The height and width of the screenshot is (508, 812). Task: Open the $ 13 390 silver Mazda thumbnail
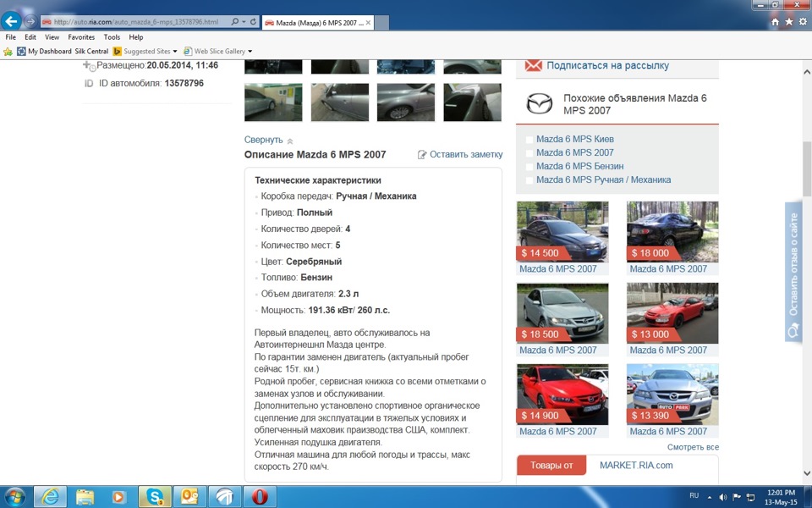672,394
